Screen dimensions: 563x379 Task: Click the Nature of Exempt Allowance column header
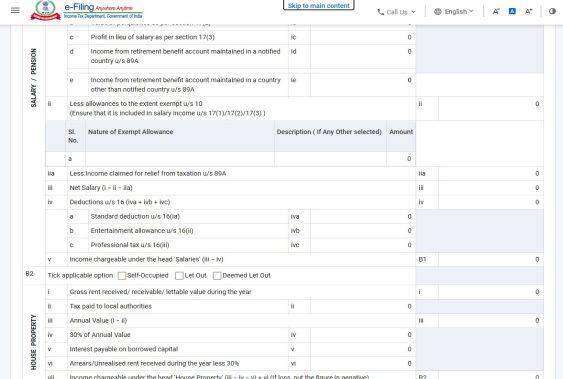click(131, 132)
